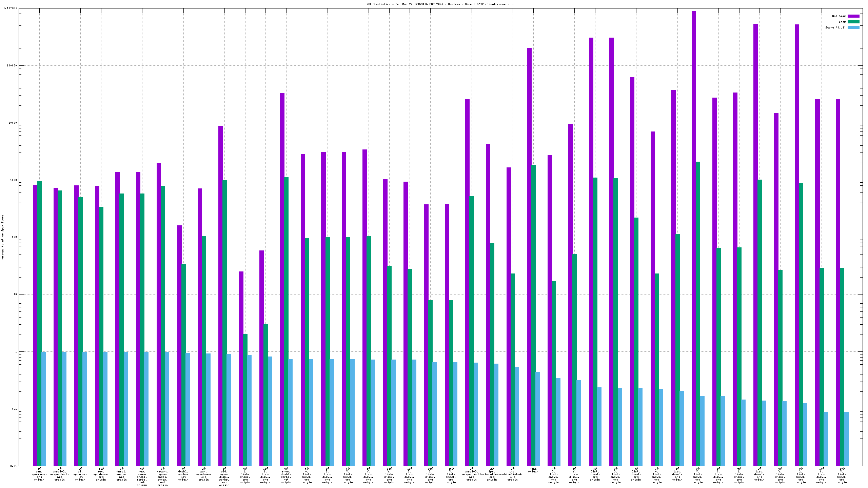
Task: Click the new.spam.dnsbl.sorbs.net x-axis label
Action: point(142,477)
